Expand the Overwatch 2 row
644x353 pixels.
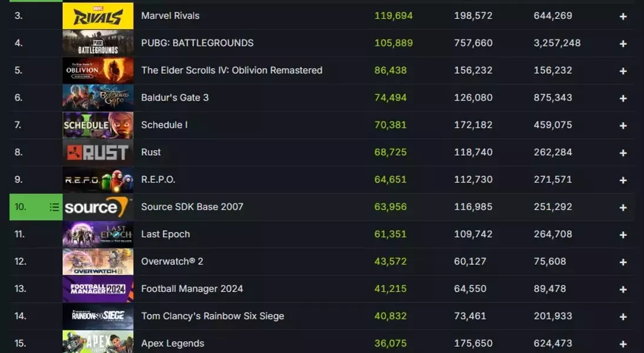[623, 262]
